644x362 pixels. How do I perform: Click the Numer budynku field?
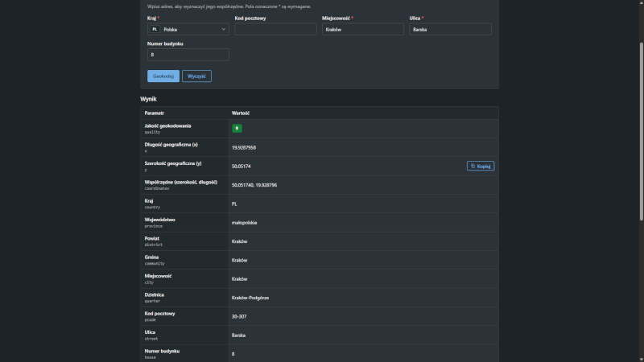pyautogui.click(x=188, y=55)
